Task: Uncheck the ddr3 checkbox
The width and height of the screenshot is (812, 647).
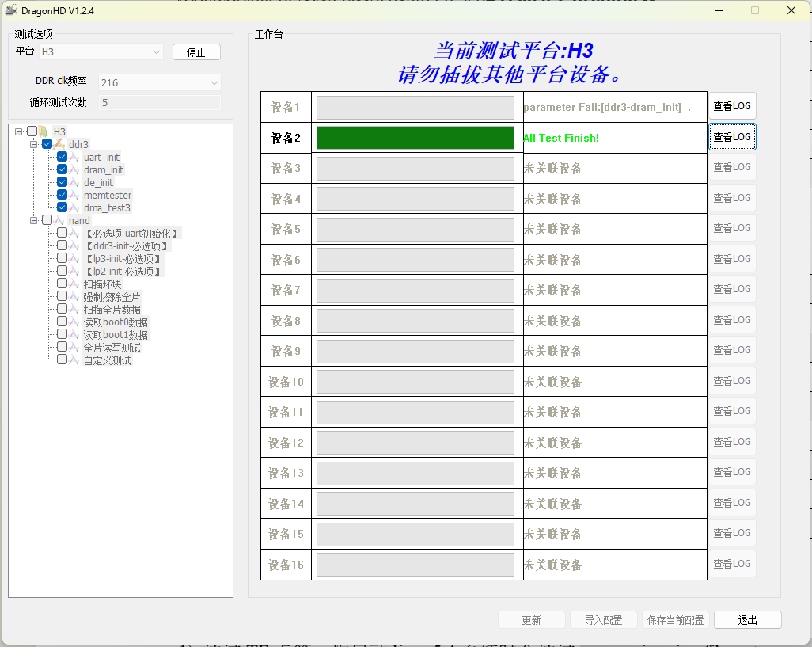Action: pos(47,144)
